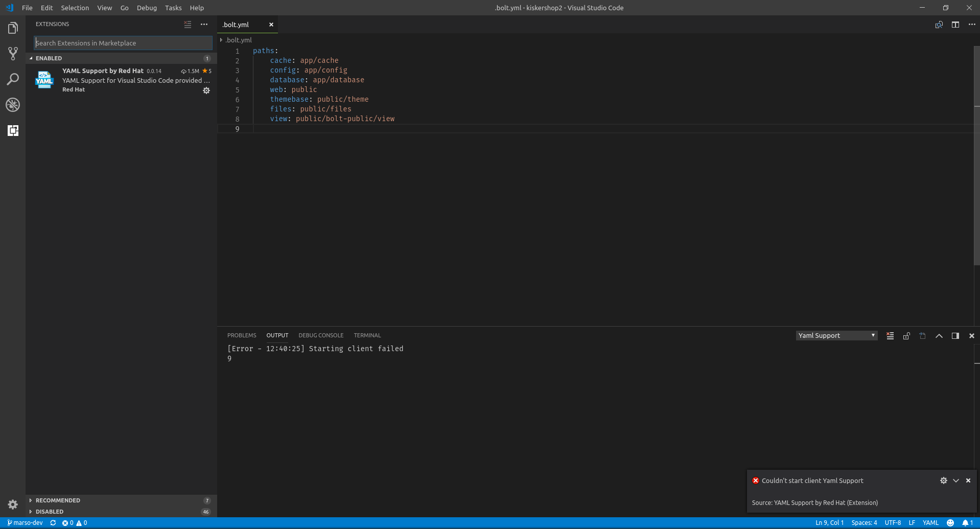The height and width of the screenshot is (529, 980).
Task: Open changes icon in the editor title bar
Action: [939, 25]
